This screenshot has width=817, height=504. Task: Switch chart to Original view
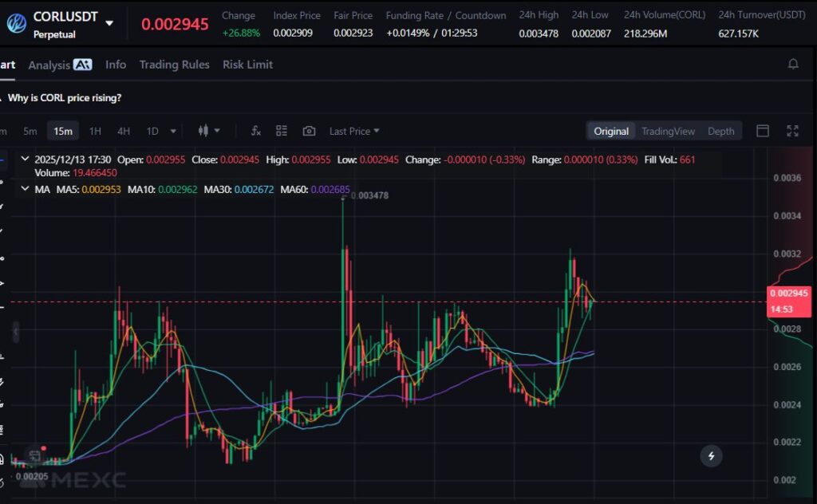611,131
